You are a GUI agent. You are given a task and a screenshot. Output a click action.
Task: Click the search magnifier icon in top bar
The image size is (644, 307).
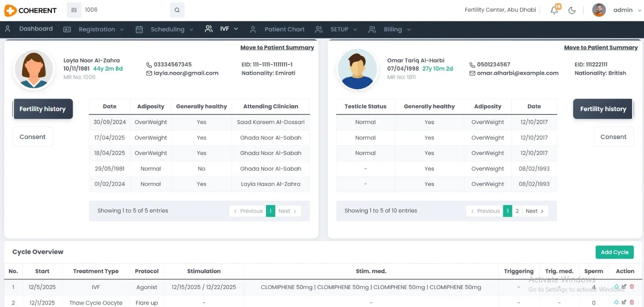click(x=177, y=10)
